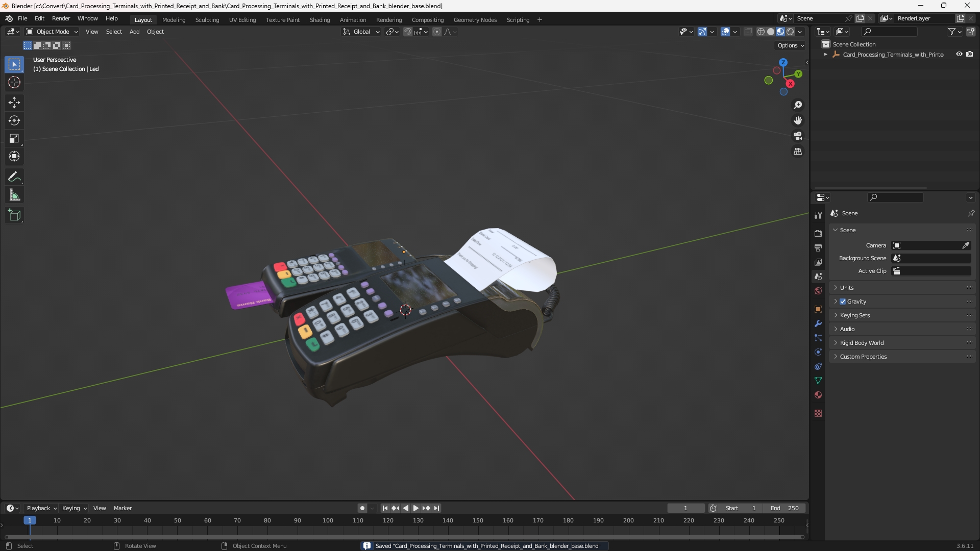The image size is (980, 551).
Task: Click the End frame 250 field
Action: point(785,508)
